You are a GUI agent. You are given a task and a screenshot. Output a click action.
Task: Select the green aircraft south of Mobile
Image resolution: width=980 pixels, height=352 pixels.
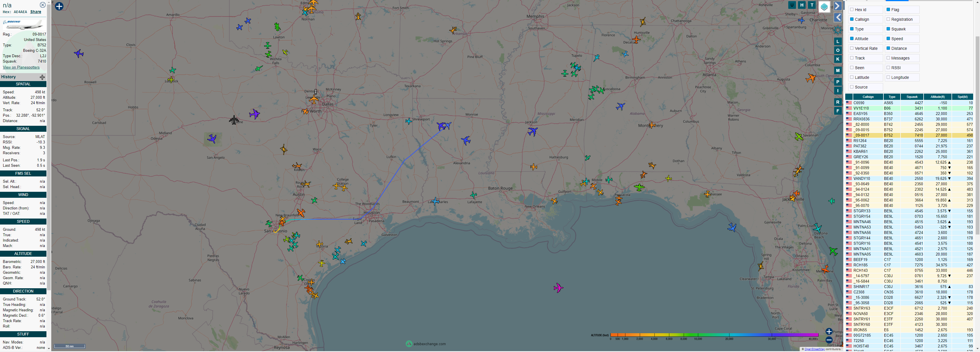coord(639,187)
